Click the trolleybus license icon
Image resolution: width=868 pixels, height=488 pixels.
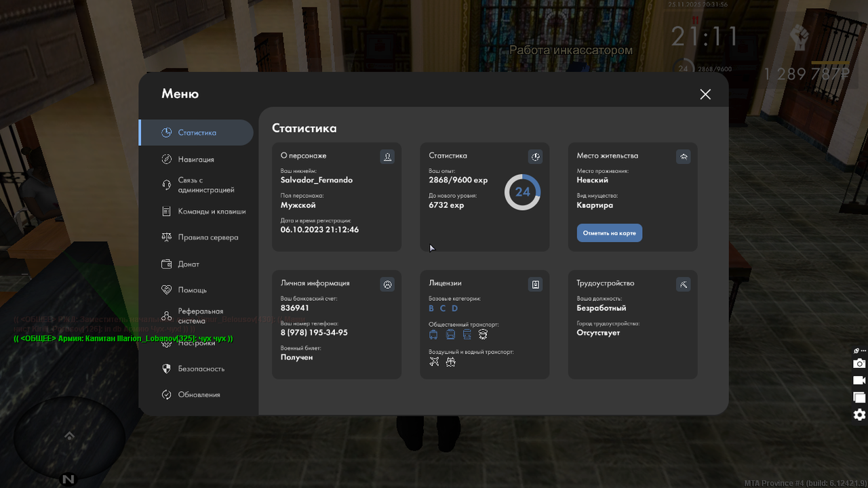tap(434, 335)
